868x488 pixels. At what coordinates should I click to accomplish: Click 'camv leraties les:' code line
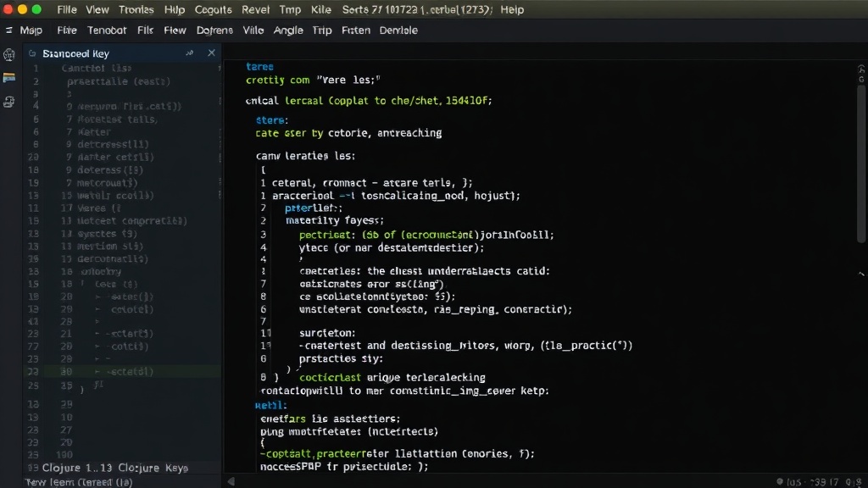(305, 156)
